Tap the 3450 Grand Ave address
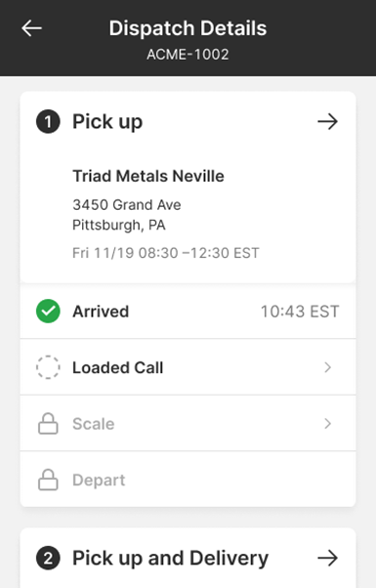The image size is (376, 588). coord(127,205)
